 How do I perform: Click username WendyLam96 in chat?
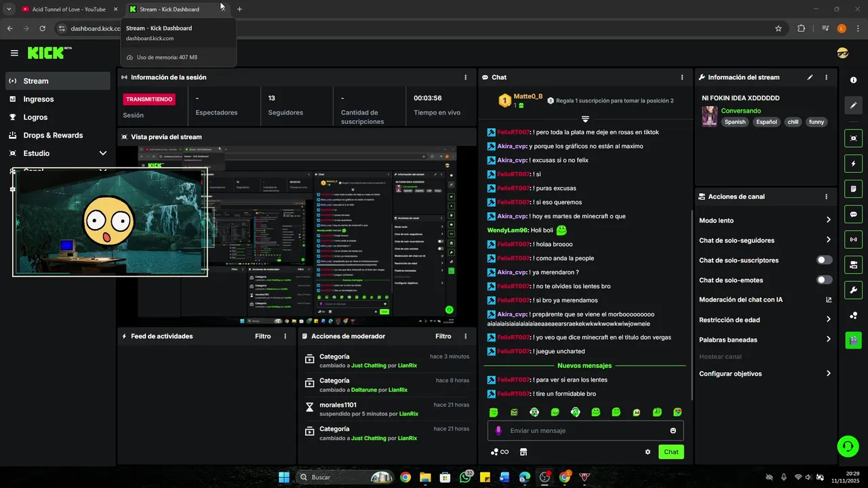click(507, 230)
